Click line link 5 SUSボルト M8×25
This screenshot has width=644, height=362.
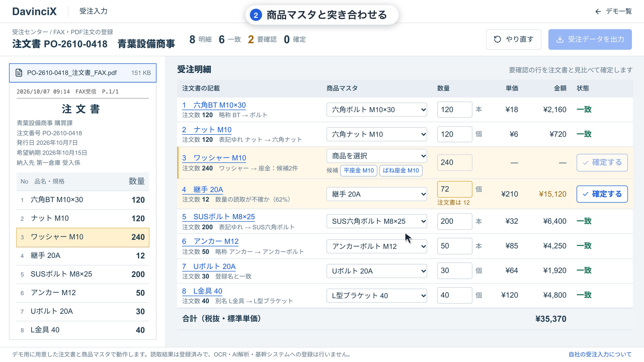pos(218,217)
